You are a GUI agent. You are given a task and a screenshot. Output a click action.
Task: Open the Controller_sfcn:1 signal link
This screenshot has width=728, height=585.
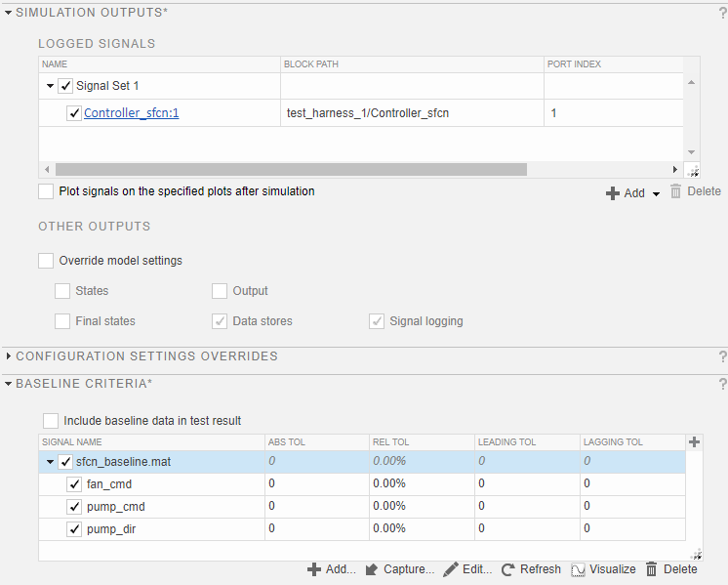(x=131, y=113)
